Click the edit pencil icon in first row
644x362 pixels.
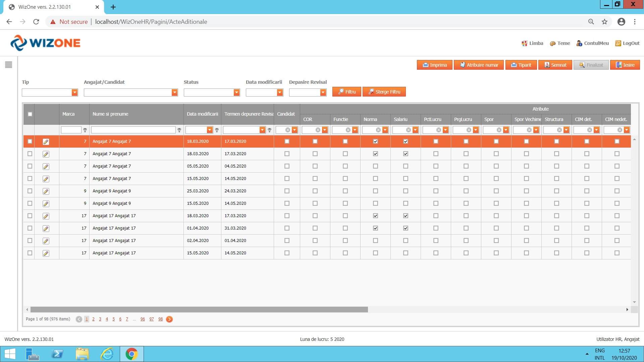click(x=46, y=142)
